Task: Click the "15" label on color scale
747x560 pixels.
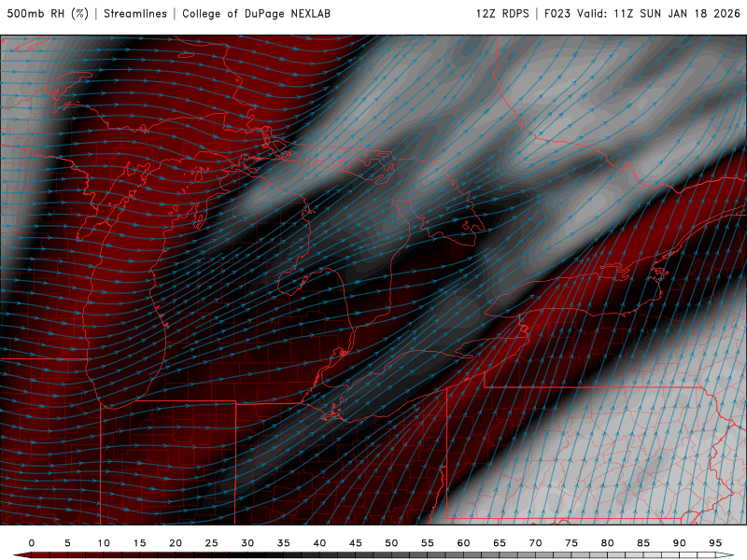Action: tap(139, 543)
